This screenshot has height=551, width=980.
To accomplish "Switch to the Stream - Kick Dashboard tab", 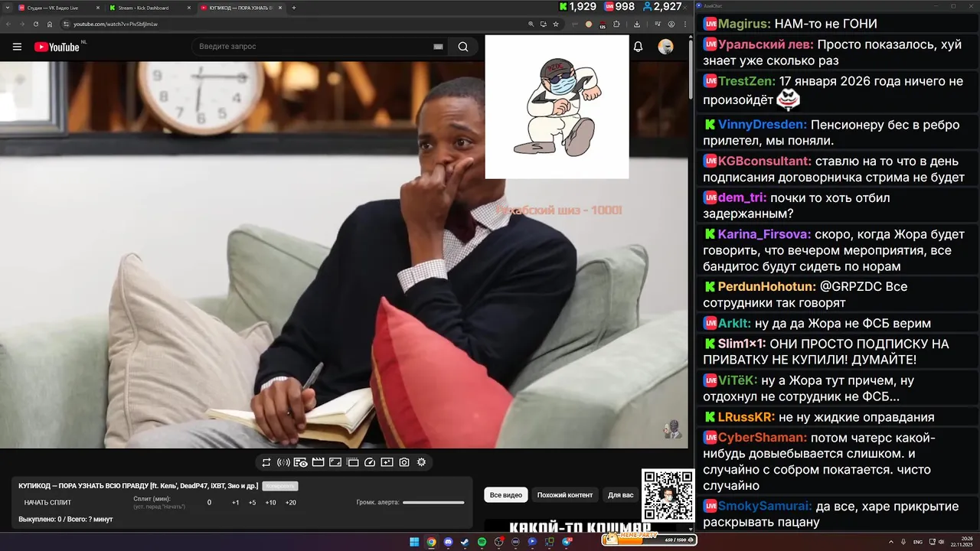I will pyautogui.click(x=149, y=8).
